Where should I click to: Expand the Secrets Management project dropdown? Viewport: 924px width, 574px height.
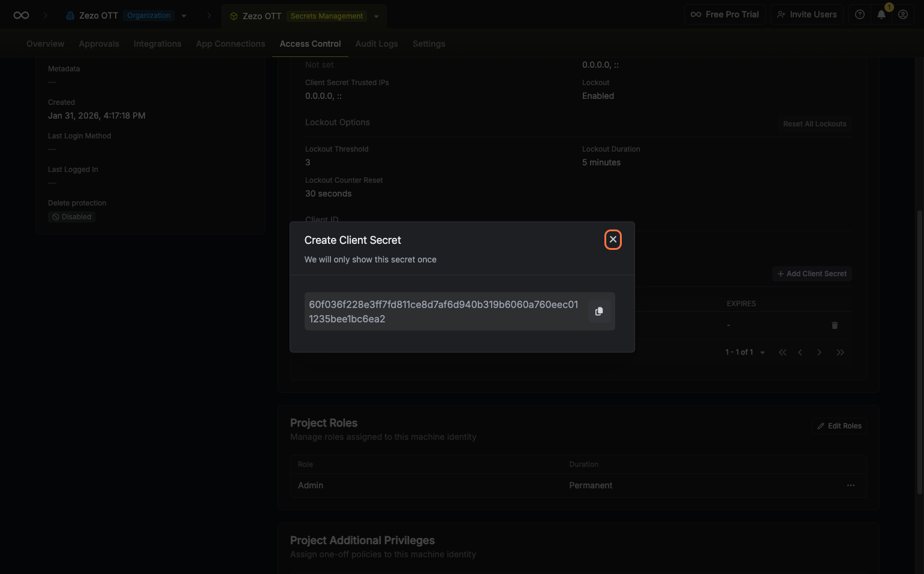coord(376,16)
